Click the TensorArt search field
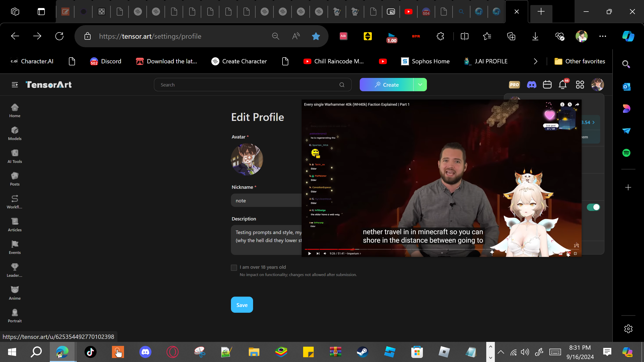Screen dimensions: 644x362 pos(253,85)
